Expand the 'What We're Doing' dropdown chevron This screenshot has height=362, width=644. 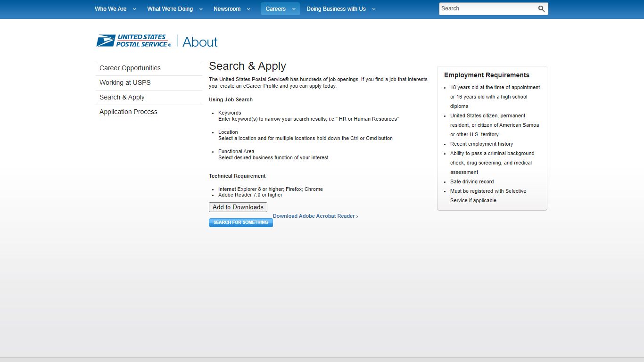201,9
